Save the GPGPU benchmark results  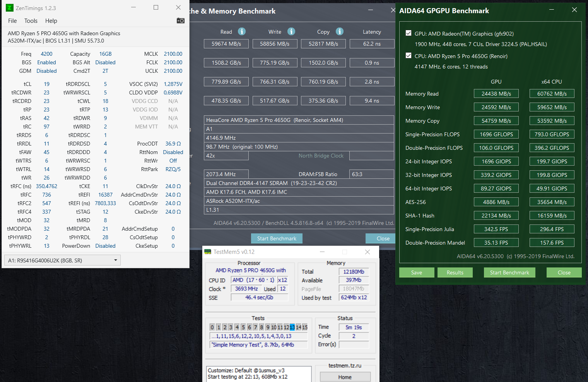coord(417,272)
